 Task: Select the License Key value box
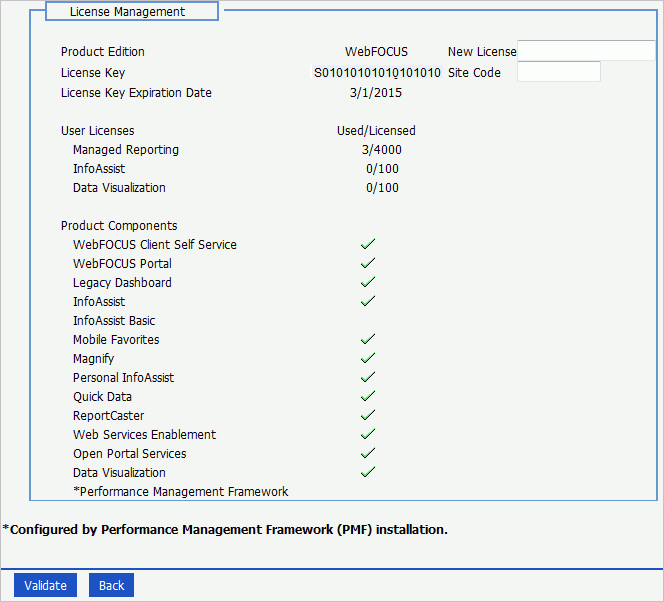(x=377, y=72)
